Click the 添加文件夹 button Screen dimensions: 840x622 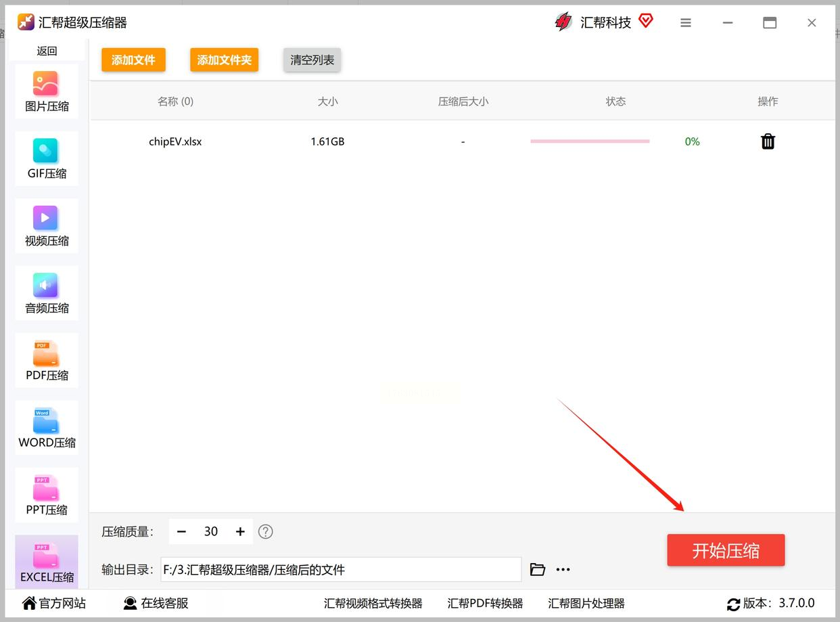tap(225, 60)
